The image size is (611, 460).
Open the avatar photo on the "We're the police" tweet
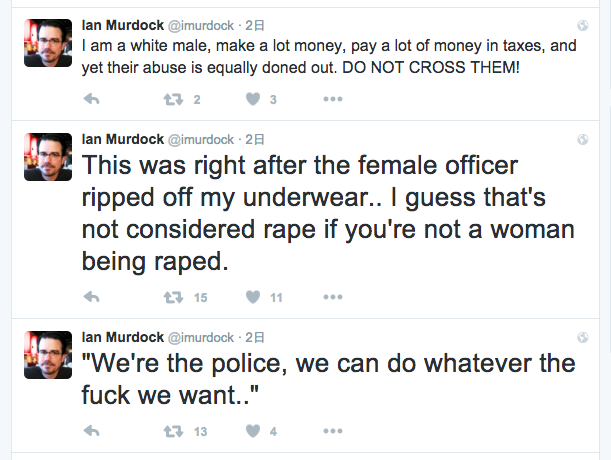click(x=48, y=355)
